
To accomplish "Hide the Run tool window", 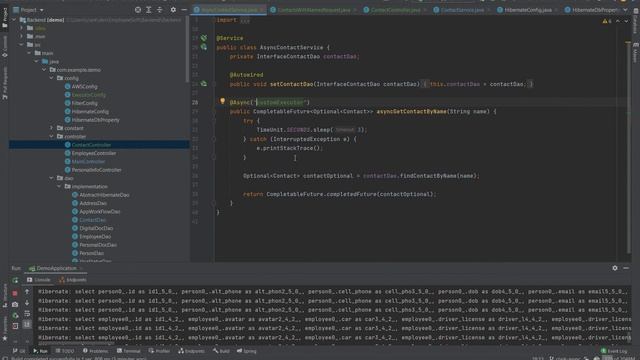I will coord(626,268).
